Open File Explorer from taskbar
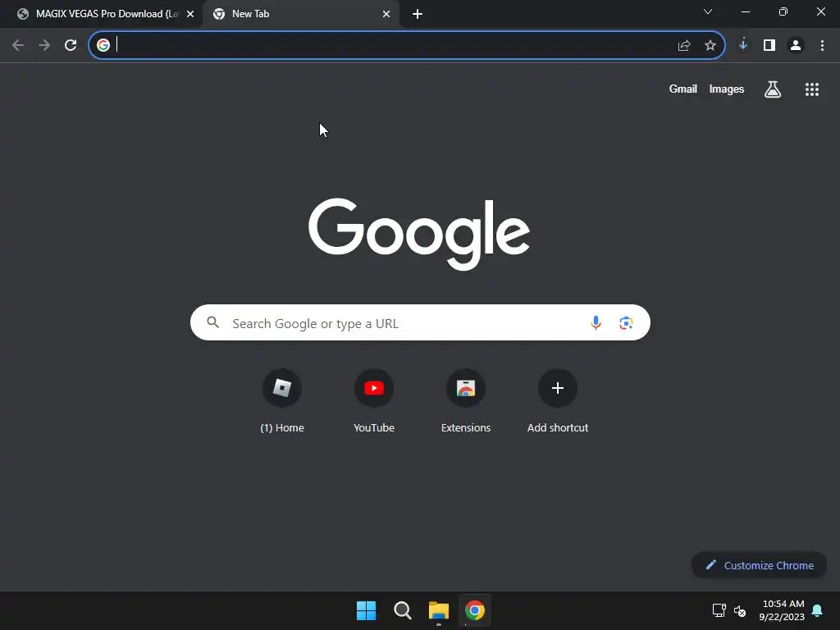This screenshot has width=840, height=630. pyautogui.click(x=439, y=610)
